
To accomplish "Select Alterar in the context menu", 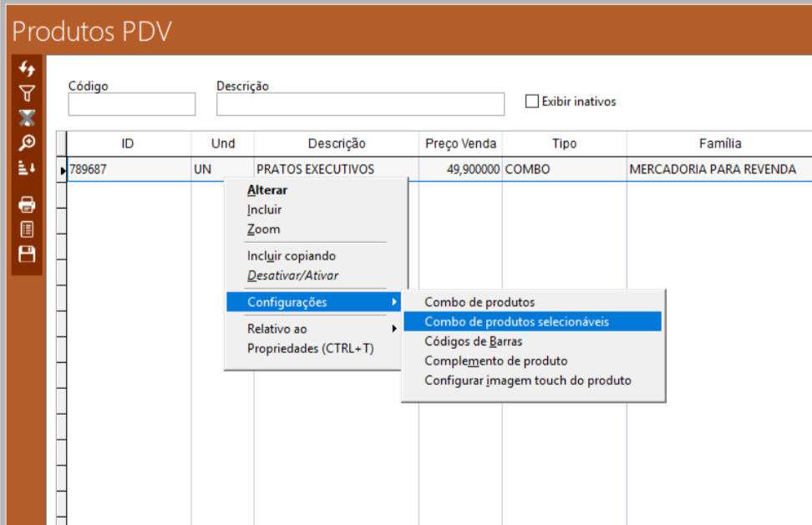I will coord(267,190).
